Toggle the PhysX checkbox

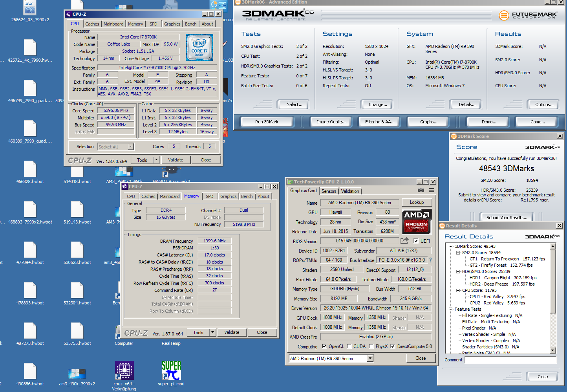coord(371,346)
